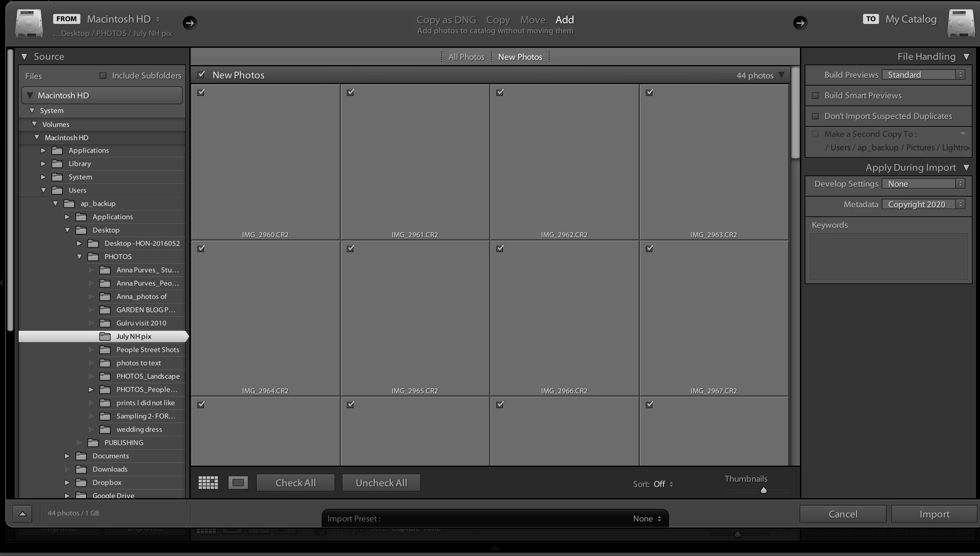Image resolution: width=980 pixels, height=556 pixels.
Task: Switch to loupe view icon
Action: click(238, 483)
